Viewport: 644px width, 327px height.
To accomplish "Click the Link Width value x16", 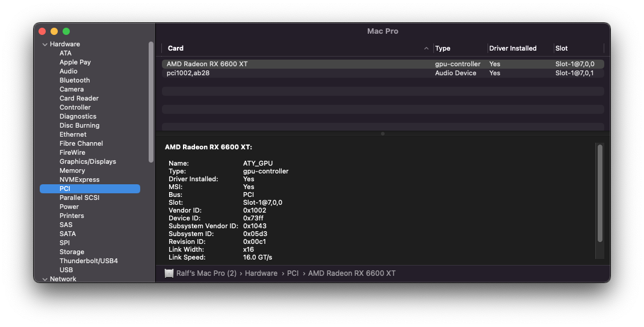I will (x=249, y=250).
